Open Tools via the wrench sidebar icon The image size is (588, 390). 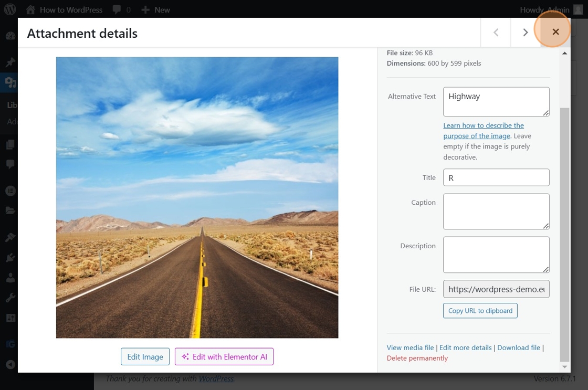click(10, 298)
